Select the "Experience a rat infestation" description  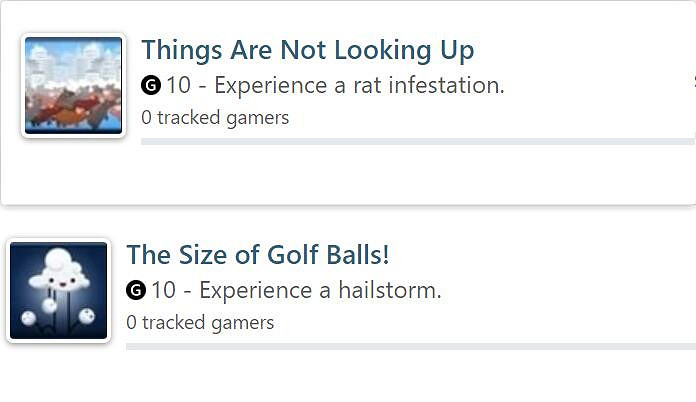pos(359,86)
